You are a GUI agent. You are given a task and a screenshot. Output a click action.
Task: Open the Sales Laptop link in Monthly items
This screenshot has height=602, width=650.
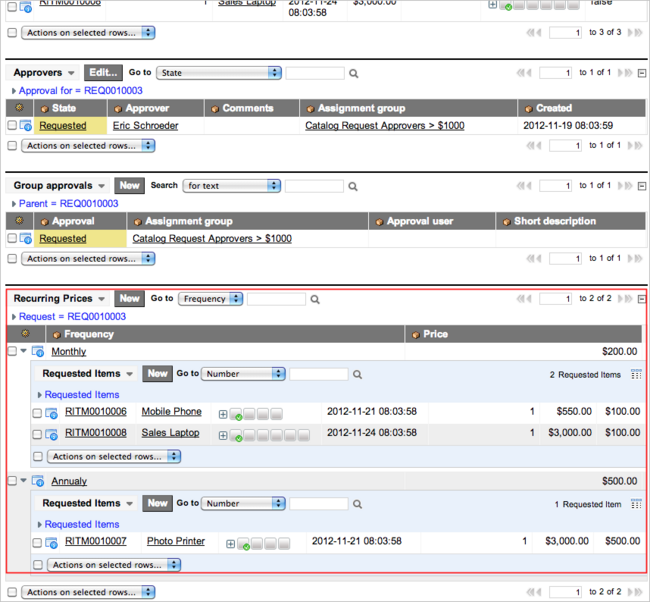(x=170, y=433)
